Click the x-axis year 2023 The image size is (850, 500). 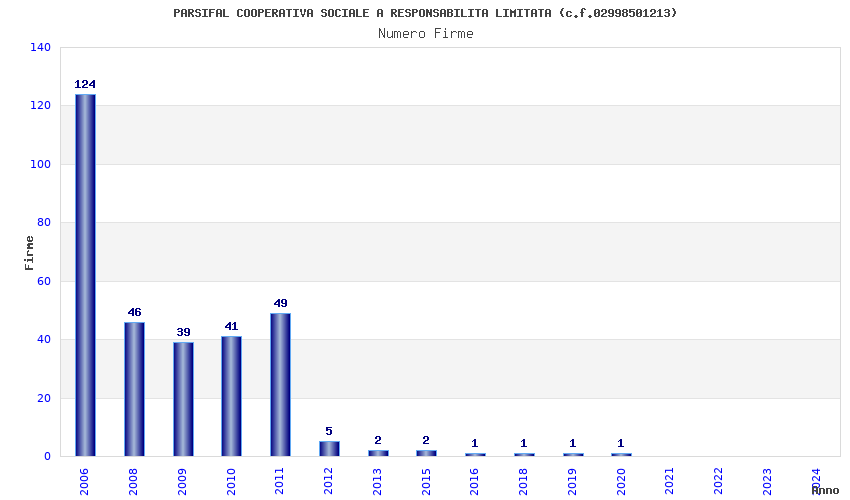tap(767, 482)
